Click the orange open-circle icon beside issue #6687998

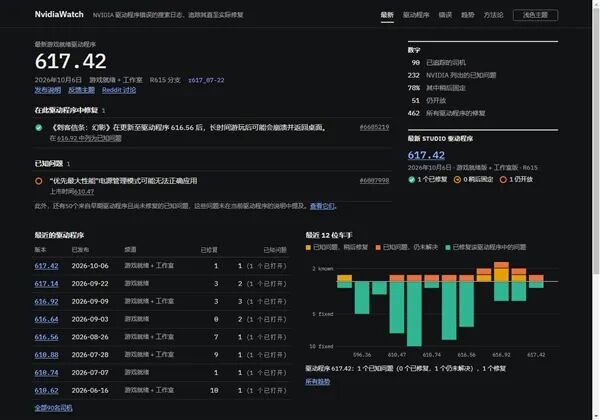[x=39, y=181]
